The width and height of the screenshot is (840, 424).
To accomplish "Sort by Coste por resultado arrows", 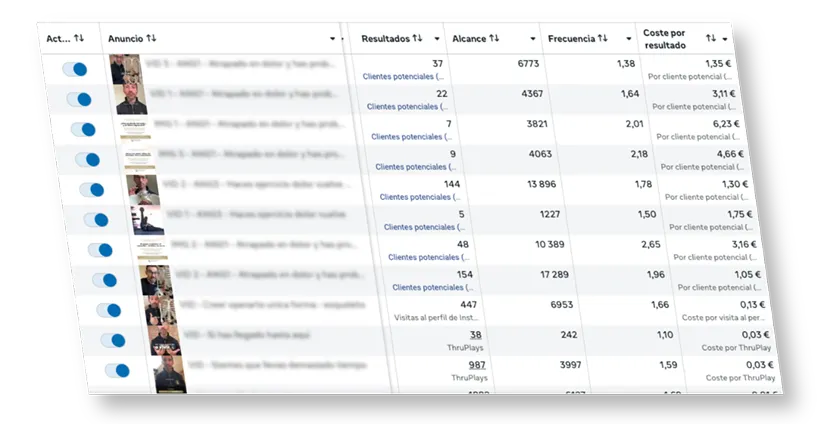I will [x=710, y=38].
